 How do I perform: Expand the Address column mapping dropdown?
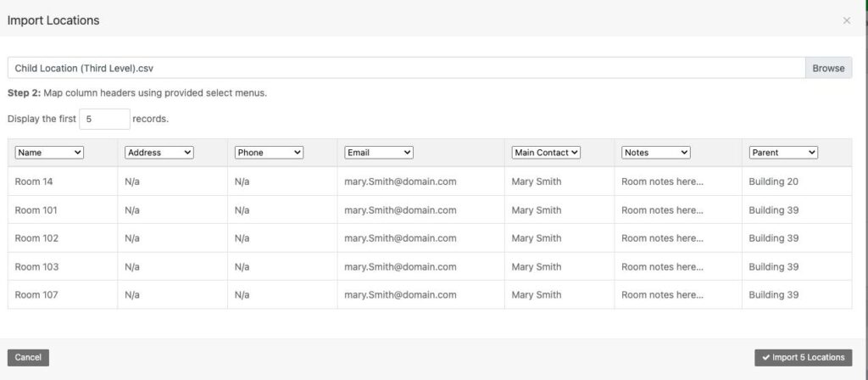click(159, 153)
